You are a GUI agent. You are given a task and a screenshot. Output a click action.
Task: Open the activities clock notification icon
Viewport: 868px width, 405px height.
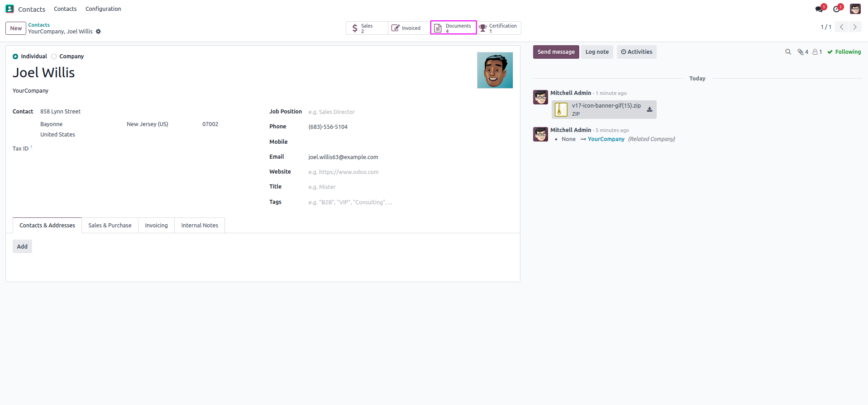point(836,9)
